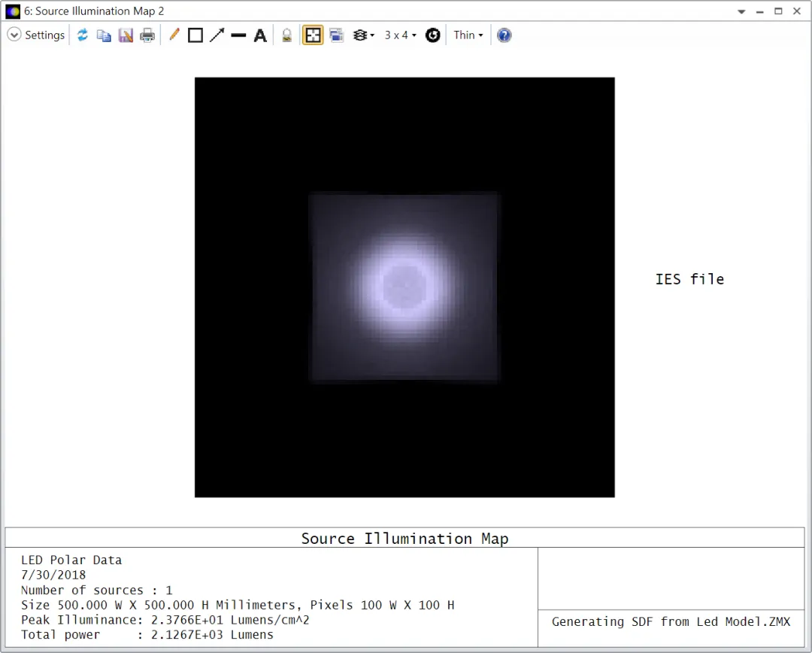The height and width of the screenshot is (653, 812).
Task: Choose the arrow drawing tool
Action: pos(217,35)
